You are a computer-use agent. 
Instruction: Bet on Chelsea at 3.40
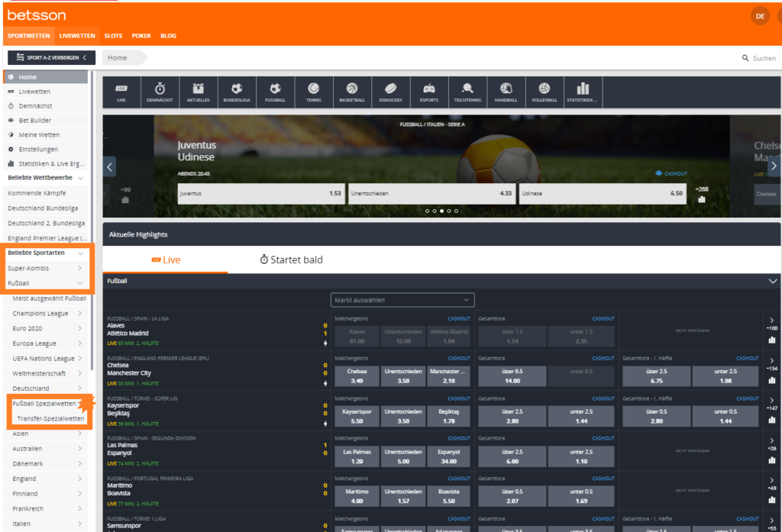click(357, 376)
